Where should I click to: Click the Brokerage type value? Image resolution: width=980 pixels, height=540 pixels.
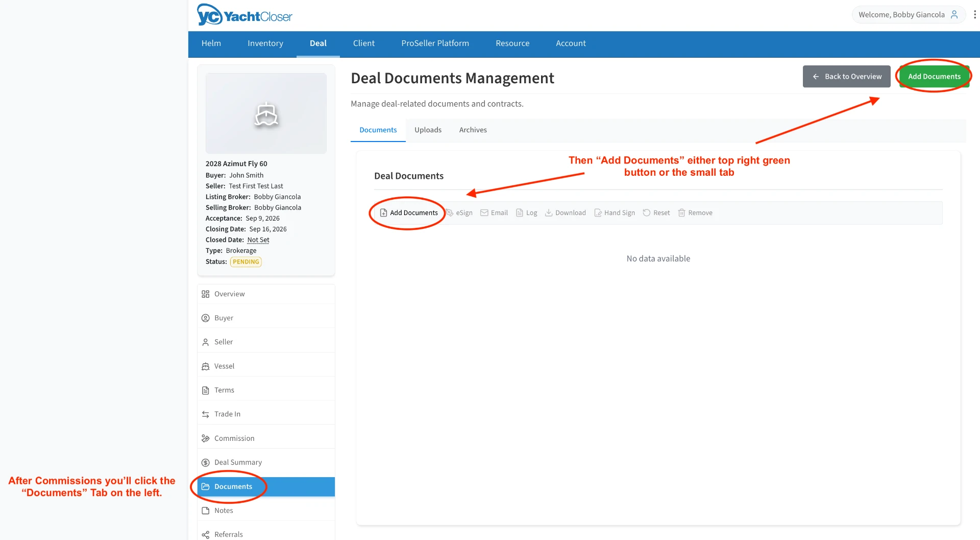coord(241,251)
